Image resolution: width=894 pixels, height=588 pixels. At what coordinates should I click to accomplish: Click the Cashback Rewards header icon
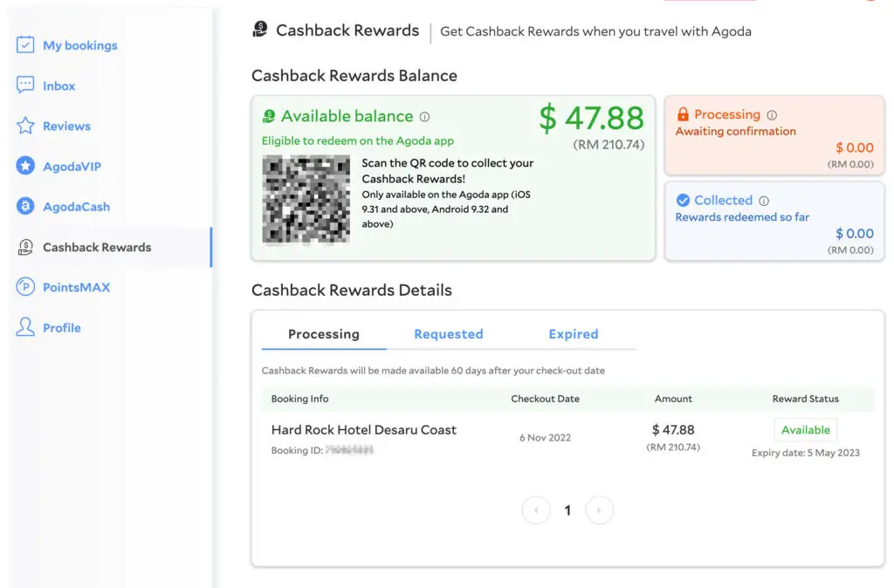pos(260,29)
